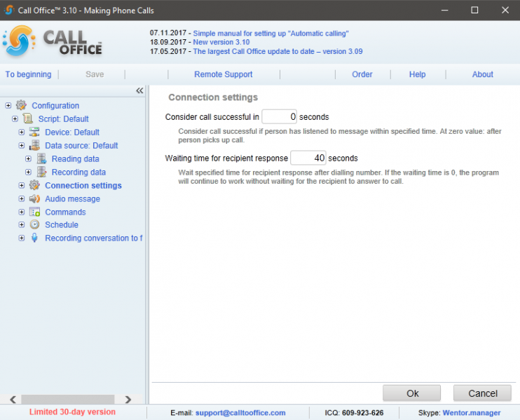Click the Data source: Default database icon

coord(34,145)
